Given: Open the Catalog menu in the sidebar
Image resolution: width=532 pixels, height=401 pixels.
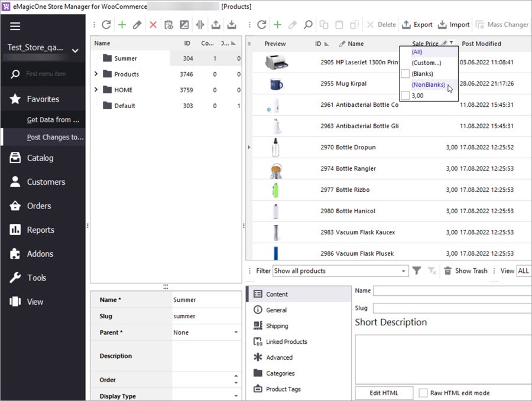Looking at the screenshot, I should pos(40,158).
